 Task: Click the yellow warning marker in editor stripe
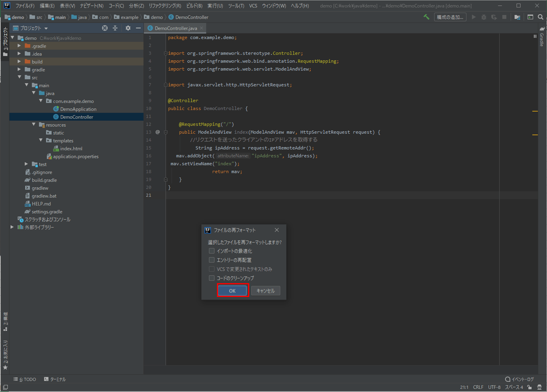535,111
